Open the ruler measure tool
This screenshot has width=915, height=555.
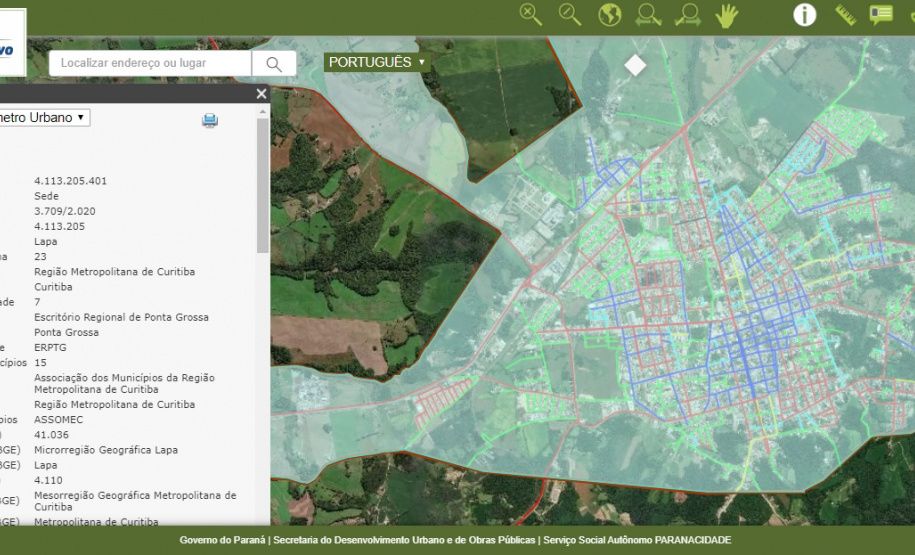pyautogui.click(x=846, y=14)
